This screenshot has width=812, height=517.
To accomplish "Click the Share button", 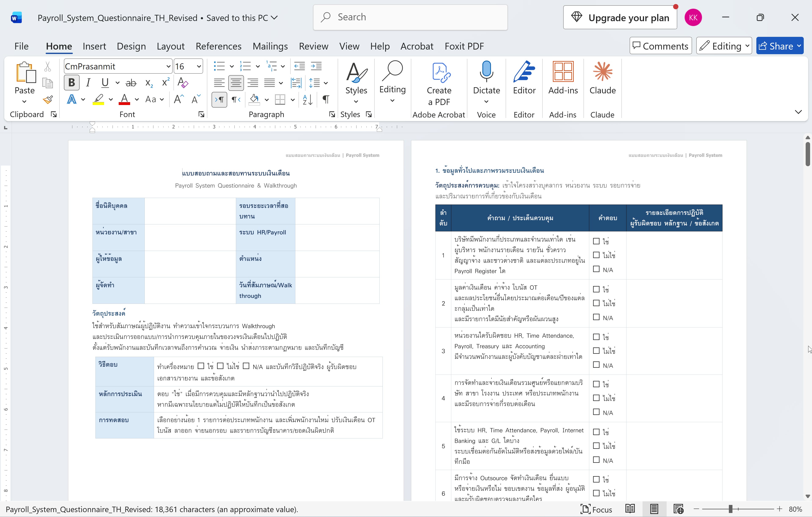I will tap(780, 46).
